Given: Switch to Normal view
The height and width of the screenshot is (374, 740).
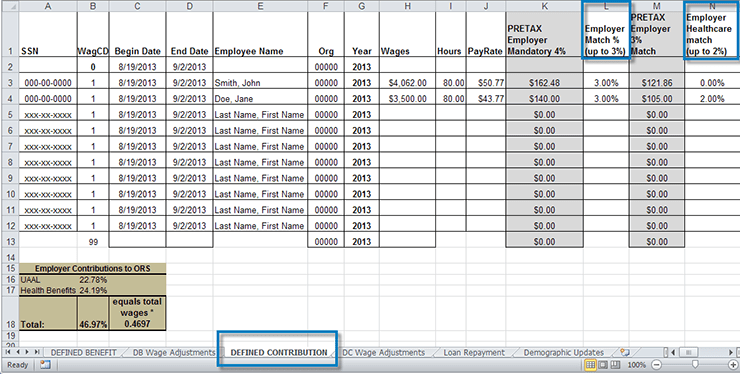Looking at the screenshot, I should 590,365.
